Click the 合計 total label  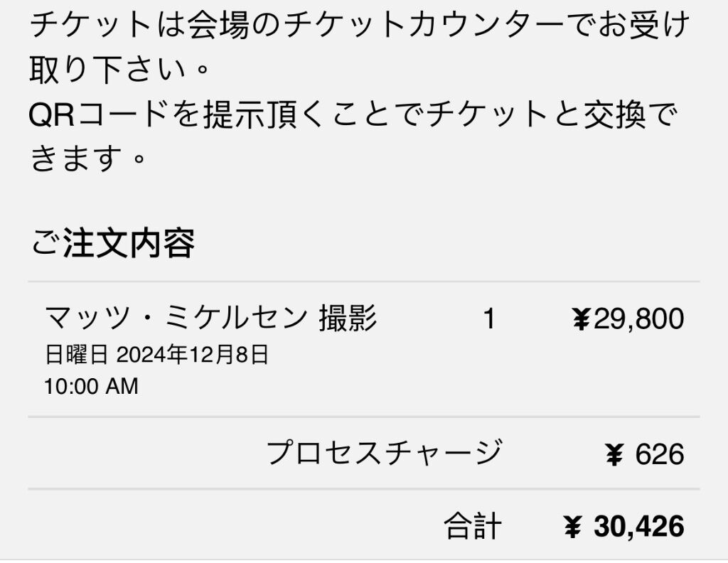click(x=473, y=526)
